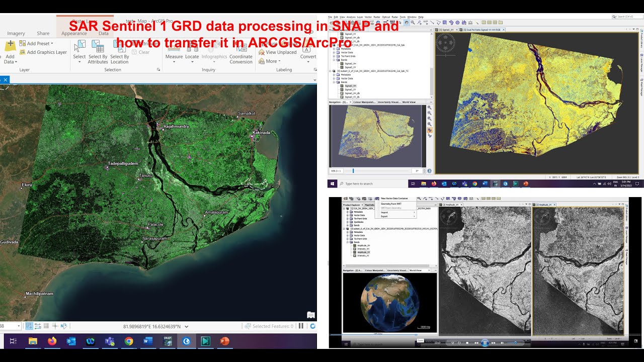Choose Geometry from WKT menu entry

391,204
